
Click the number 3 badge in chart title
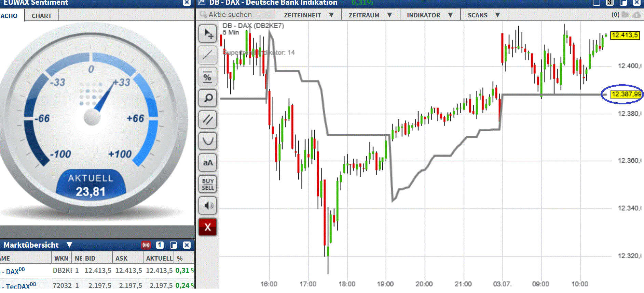tap(609, 2)
